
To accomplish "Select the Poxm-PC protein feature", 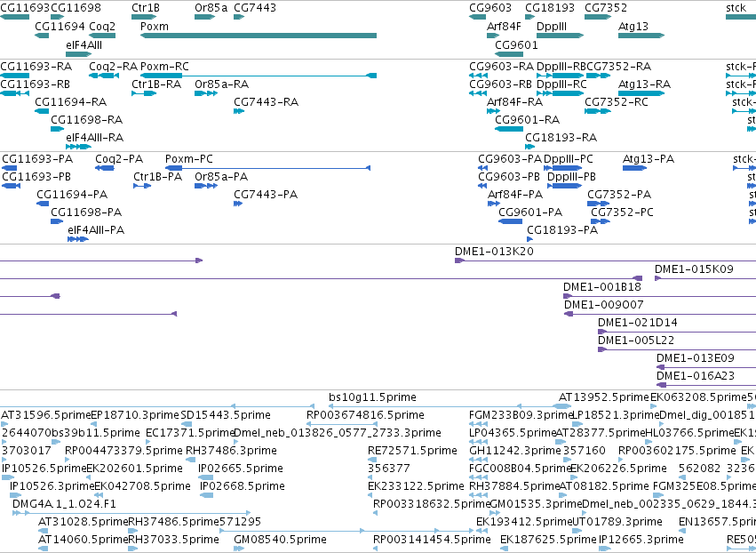I will [x=267, y=168].
